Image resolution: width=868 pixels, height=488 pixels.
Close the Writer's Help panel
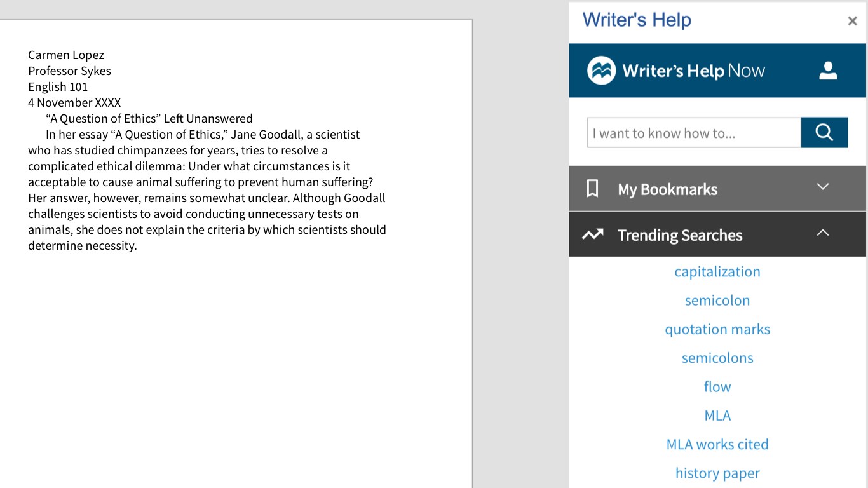[852, 21]
